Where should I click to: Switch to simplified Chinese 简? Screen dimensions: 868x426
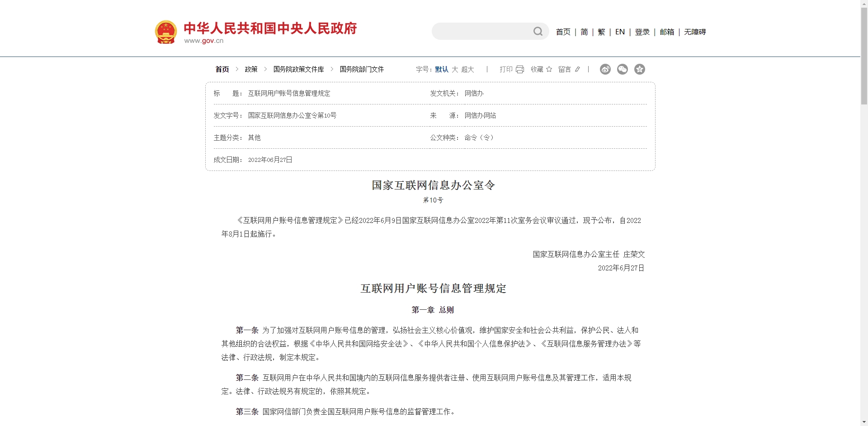[584, 32]
